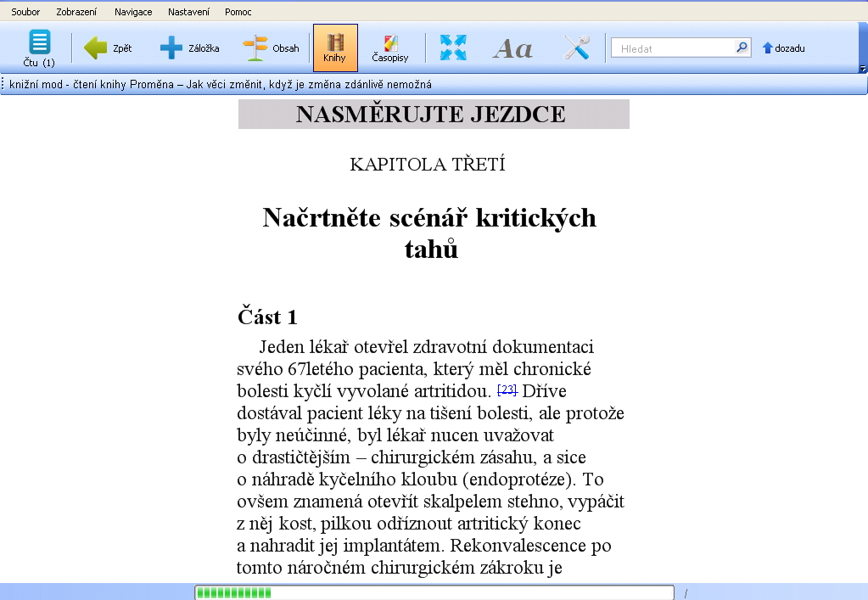Open the Zobrazení menu

(x=76, y=12)
